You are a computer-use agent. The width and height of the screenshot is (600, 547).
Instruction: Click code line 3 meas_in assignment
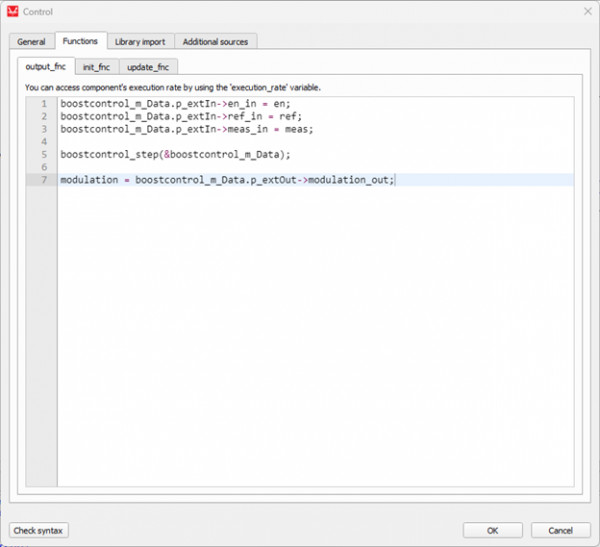(187, 129)
